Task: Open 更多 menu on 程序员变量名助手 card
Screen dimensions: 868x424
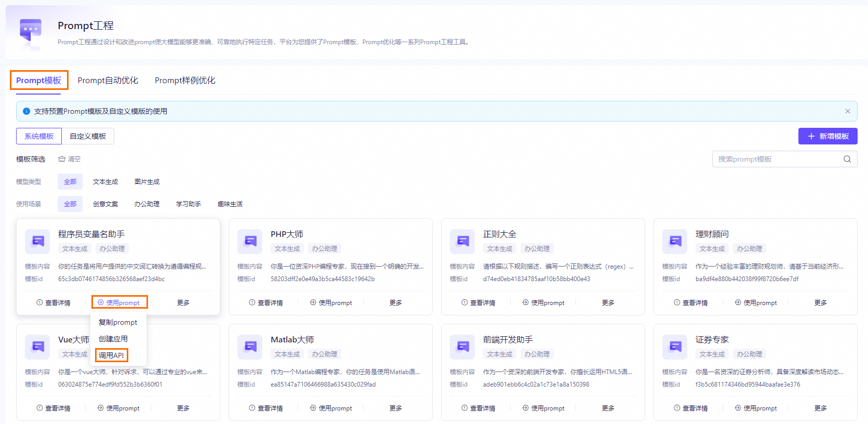Action: 183,302
